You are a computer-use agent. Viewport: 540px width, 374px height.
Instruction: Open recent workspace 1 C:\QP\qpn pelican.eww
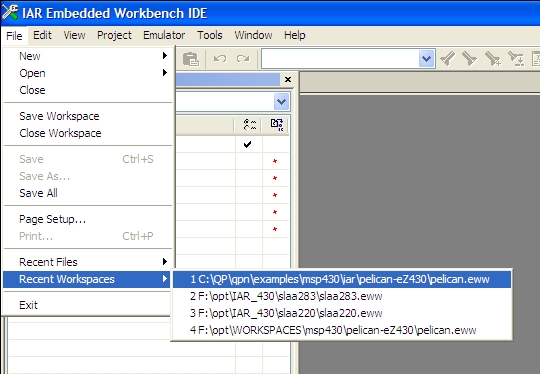(x=342, y=279)
